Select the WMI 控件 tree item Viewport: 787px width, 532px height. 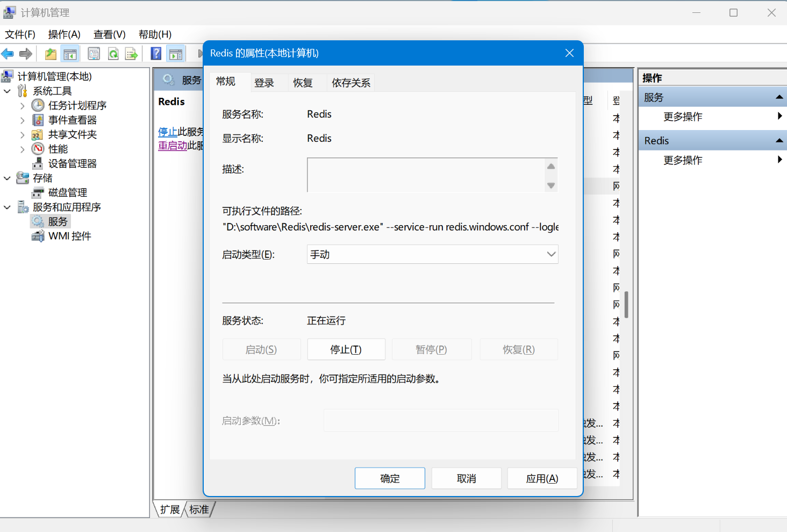coord(70,236)
